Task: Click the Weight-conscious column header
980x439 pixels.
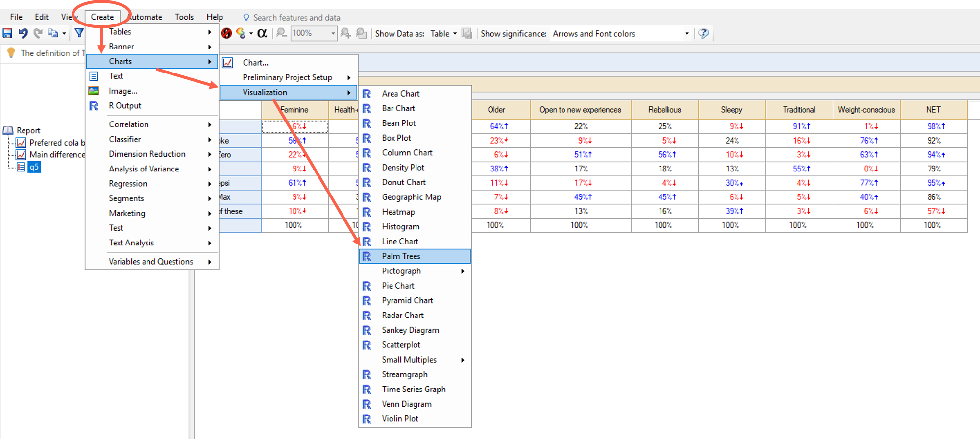Action: [x=866, y=110]
